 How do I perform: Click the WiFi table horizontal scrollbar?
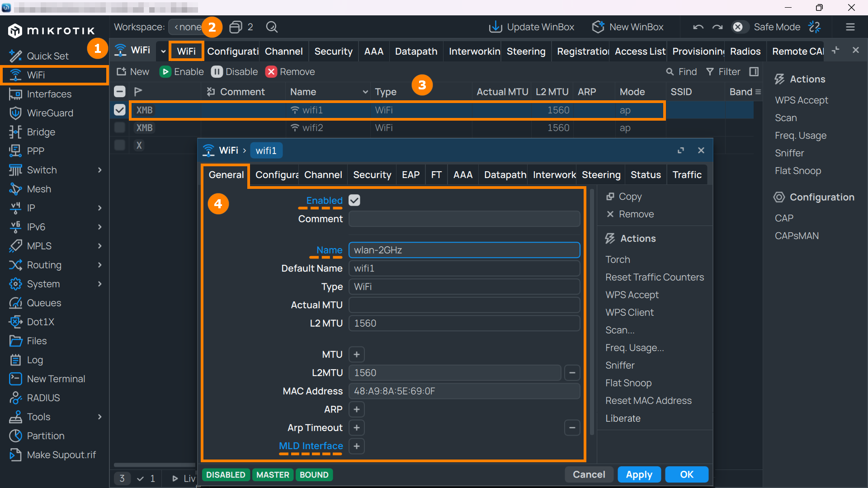coord(155,465)
